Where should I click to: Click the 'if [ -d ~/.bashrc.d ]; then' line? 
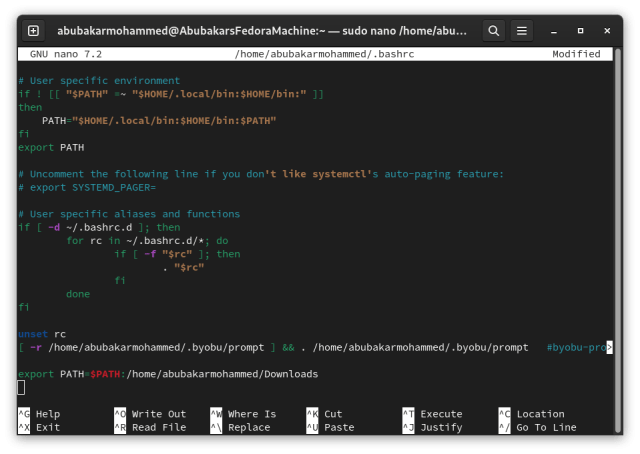click(99, 227)
